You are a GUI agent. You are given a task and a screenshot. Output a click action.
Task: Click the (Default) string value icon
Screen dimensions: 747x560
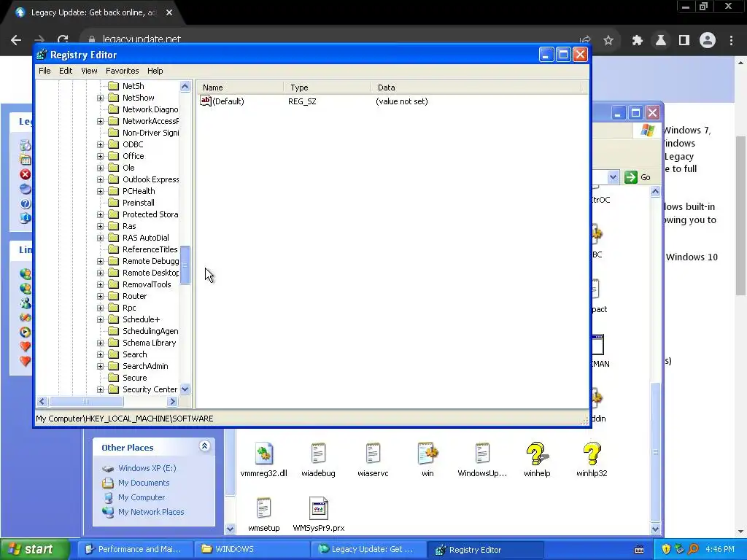pos(205,101)
